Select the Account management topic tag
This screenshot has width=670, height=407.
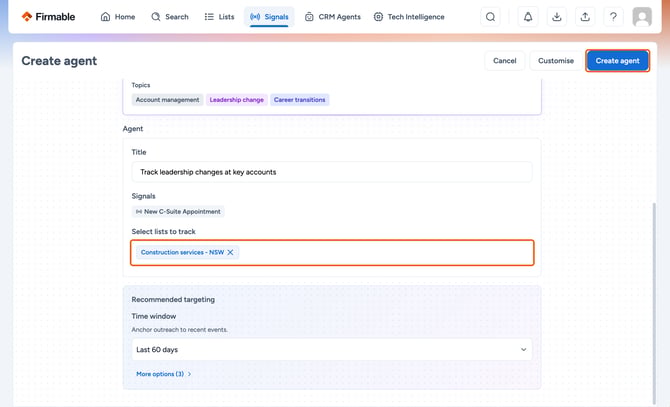click(168, 100)
